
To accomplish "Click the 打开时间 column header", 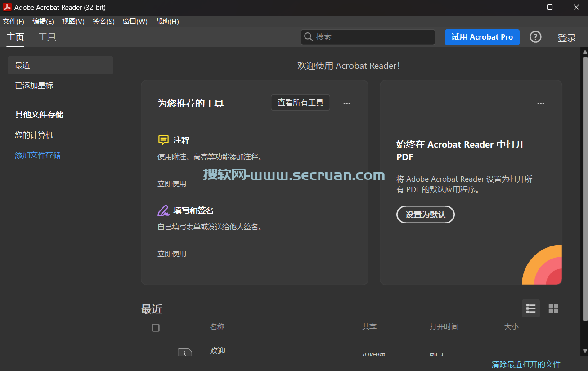I will [x=444, y=327].
